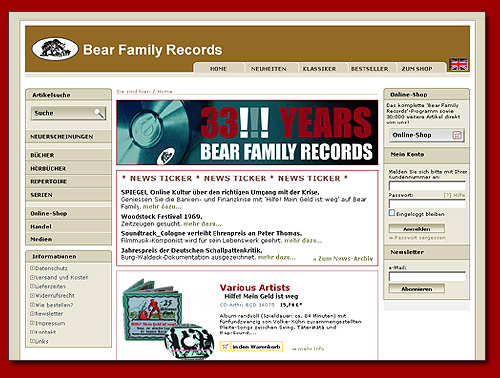Open the KLASSIKER tab
Viewport: 500px width, 378px height.
(x=319, y=69)
